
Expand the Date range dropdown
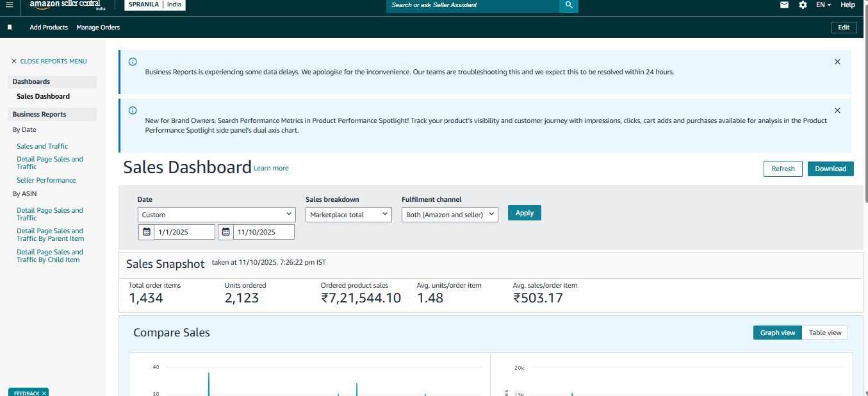pos(217,215)
